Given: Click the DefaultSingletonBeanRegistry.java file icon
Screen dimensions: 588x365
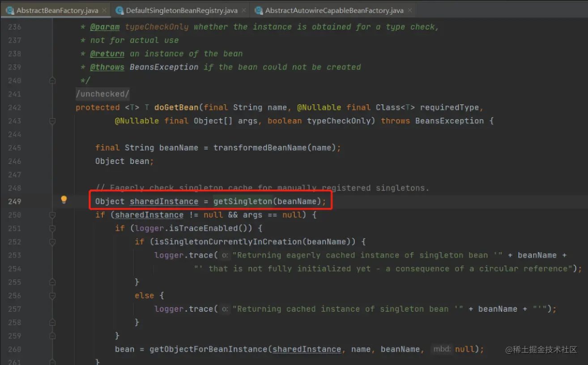Looking at the screenshot, I should [119, 10].
